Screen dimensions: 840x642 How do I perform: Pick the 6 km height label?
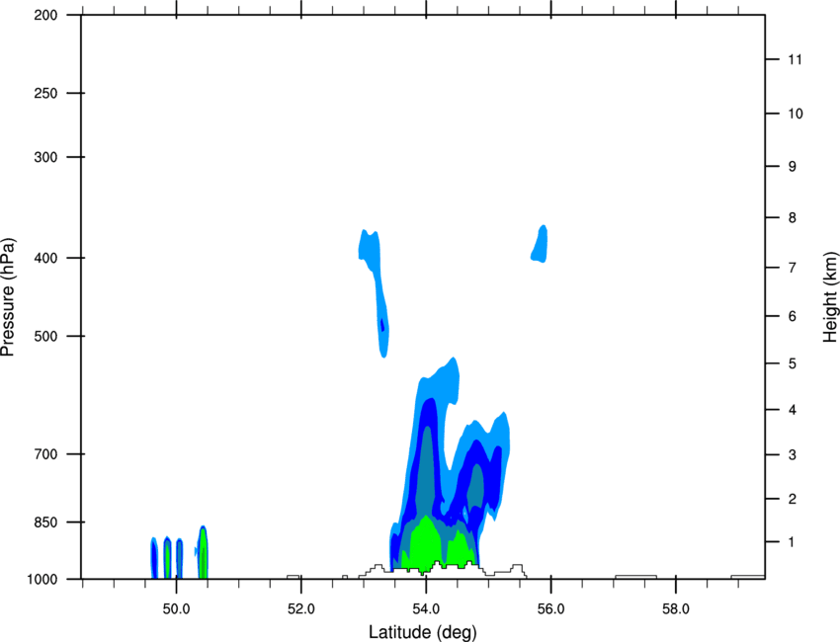pos(792,316)
